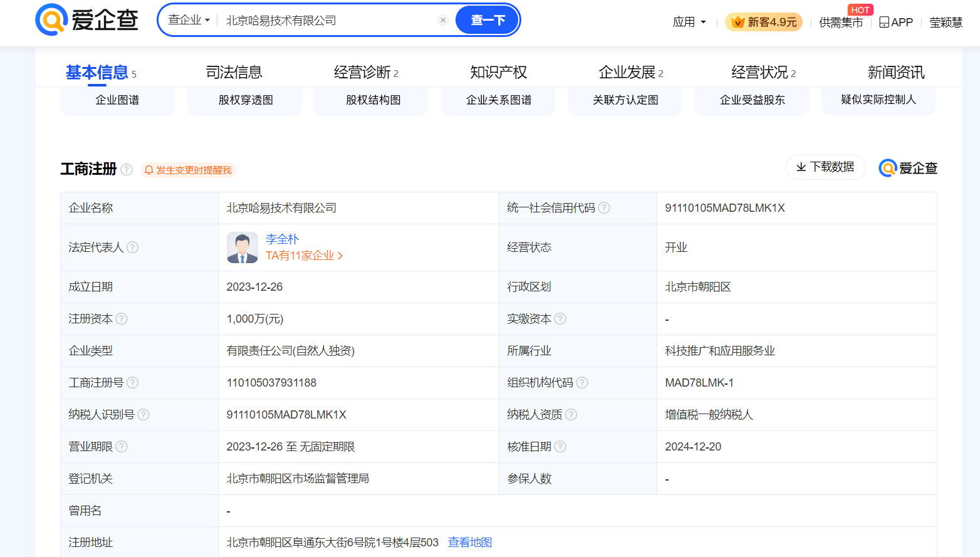The height and width of the screenshot is (557, 980).
Task: Open the 新客4.9元 promotion badge
Action: click(764, 22)
